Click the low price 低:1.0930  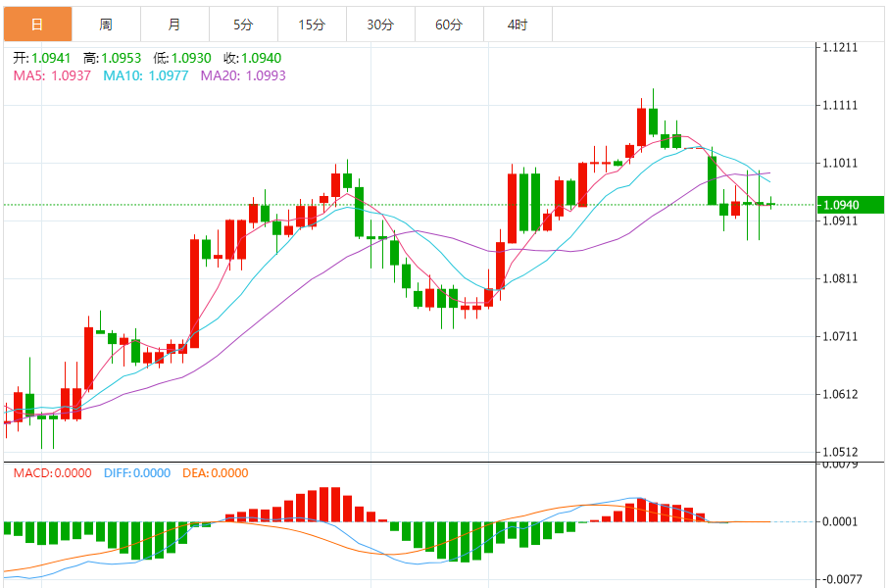[182, 58]
